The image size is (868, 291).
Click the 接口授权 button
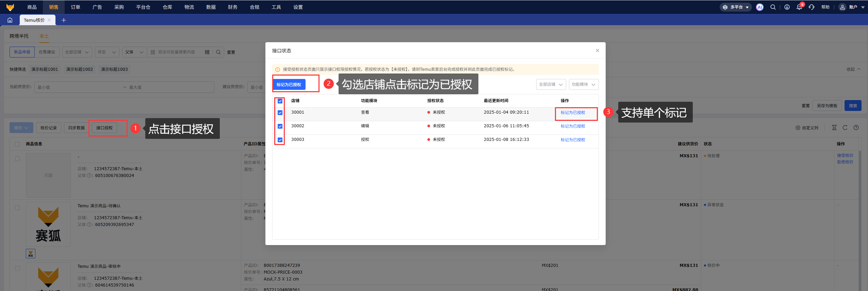click(104, 128)
